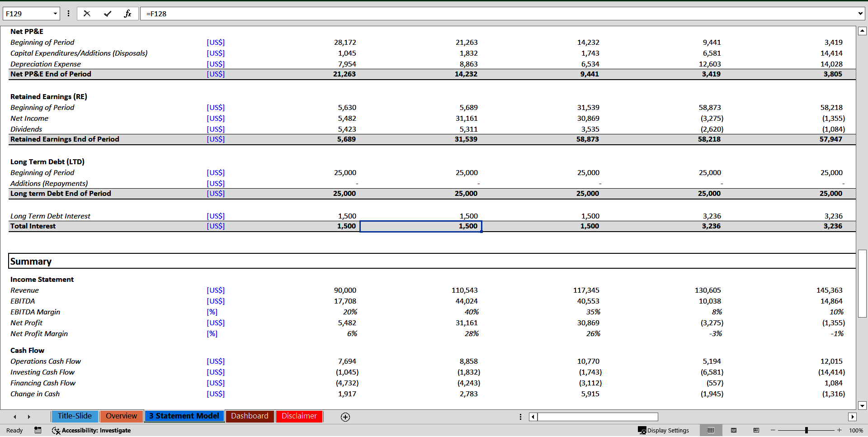Click the vertical scrollbar up arrow
Screen dimensions: 868x437
(862, 31)
